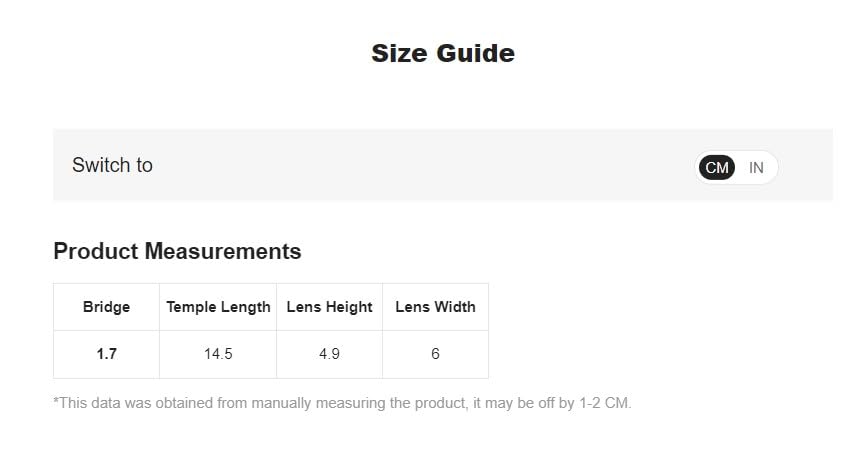Viewport: 862px width, 457px height.
Task: Switch measurement units to IN
Action: pyautogui.click(x=756, y=168)
